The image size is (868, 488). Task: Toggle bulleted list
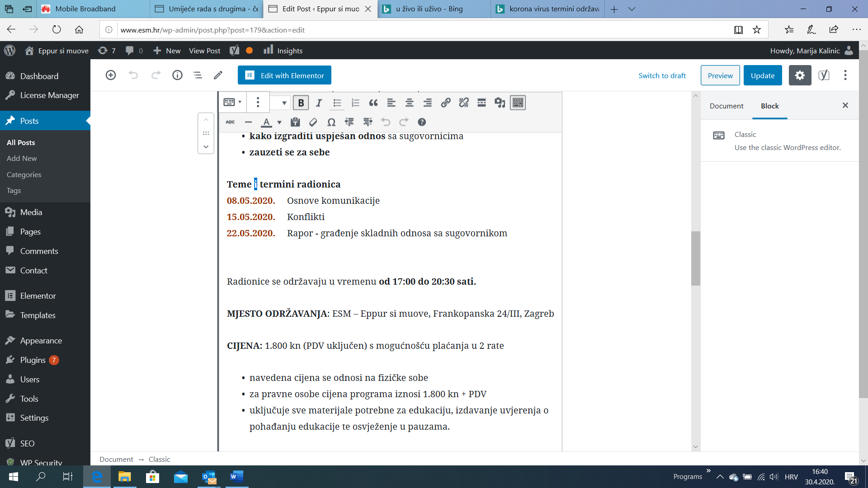(x=337, y=103)
